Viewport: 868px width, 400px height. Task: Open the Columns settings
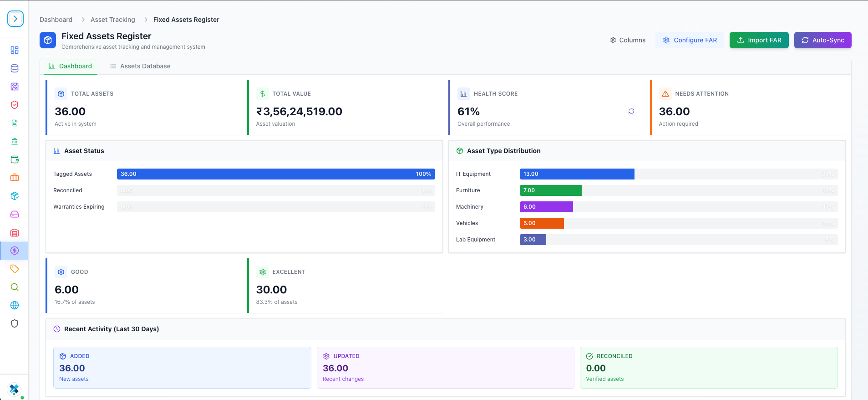point(628,40)
